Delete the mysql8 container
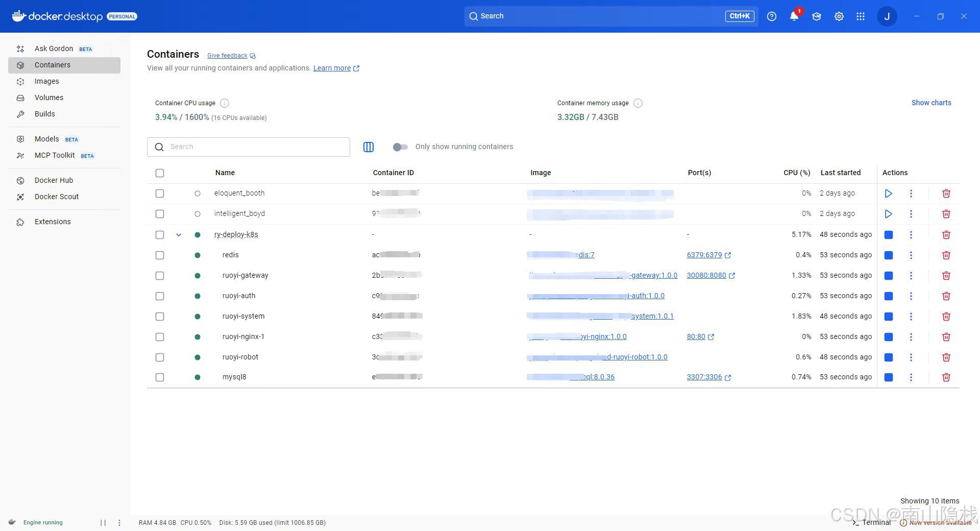The height and width of the screenshot is (531, 980). pos(946,377)
